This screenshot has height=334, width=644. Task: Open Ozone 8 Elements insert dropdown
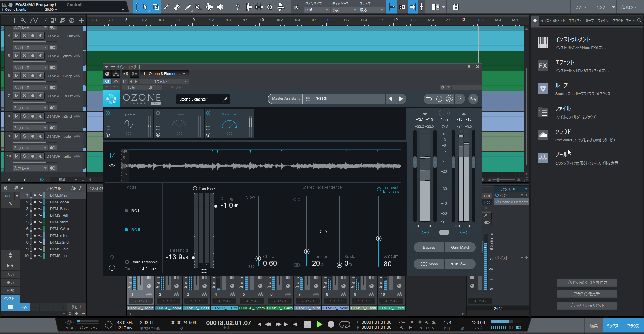click(x=164, y=74)
